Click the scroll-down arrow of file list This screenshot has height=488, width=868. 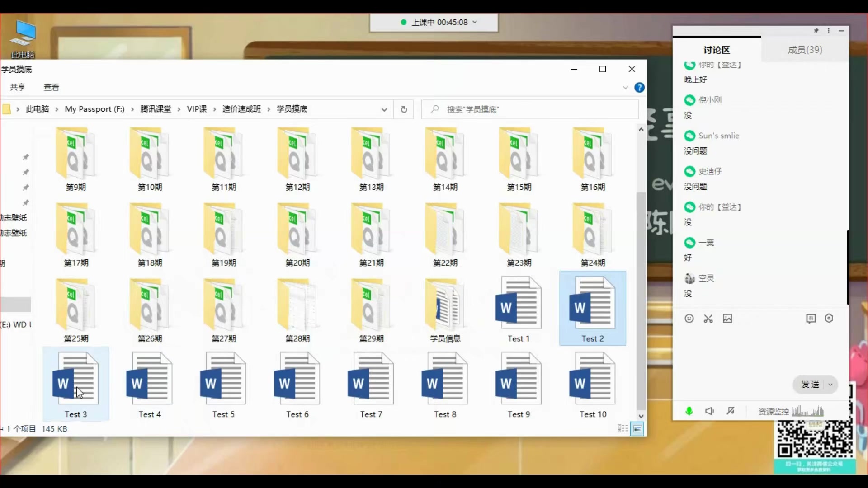click(641, 416)
